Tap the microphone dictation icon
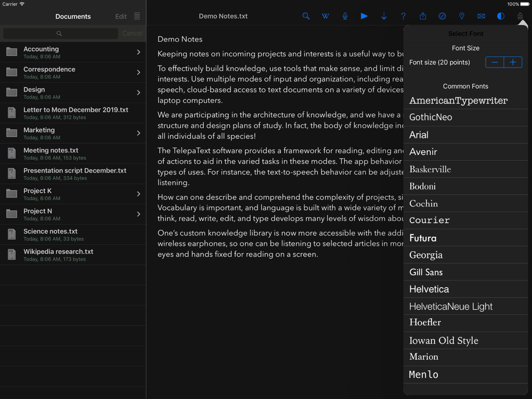 coord(345,16)
